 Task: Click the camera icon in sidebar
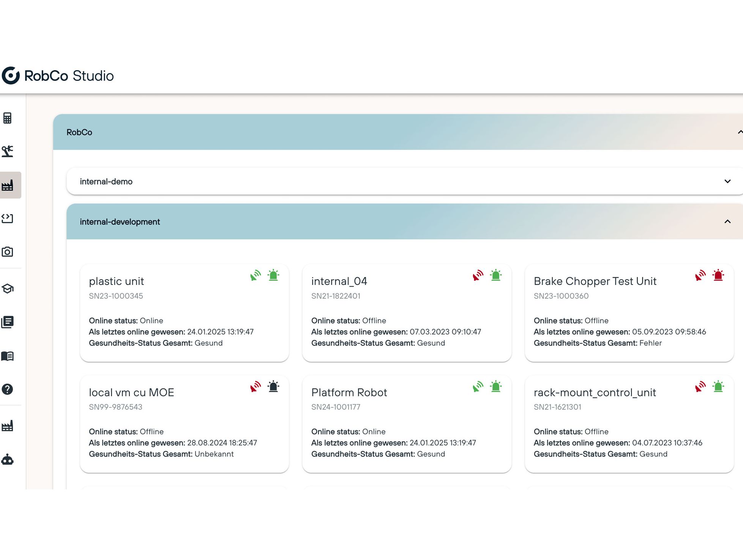click(x=8, y=252)
